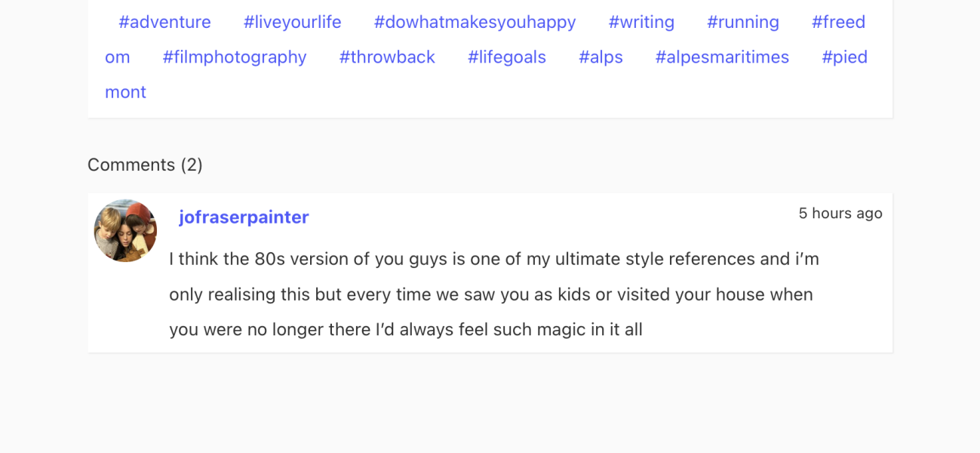This screenshot has width=980, height=453.
Task: Click the '#pied' hashtag start at row end
Action: point(844,57)
